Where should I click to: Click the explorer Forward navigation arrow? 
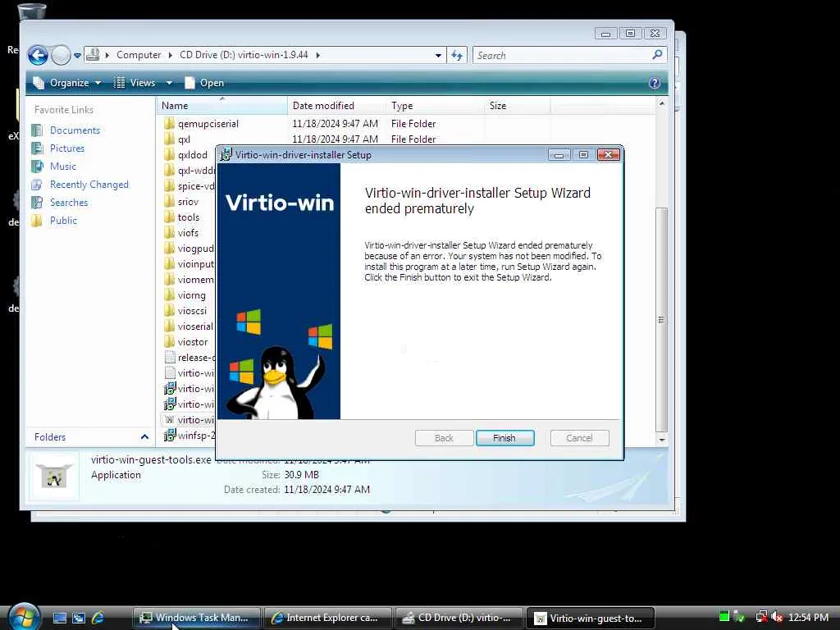[x=61, y=55]
